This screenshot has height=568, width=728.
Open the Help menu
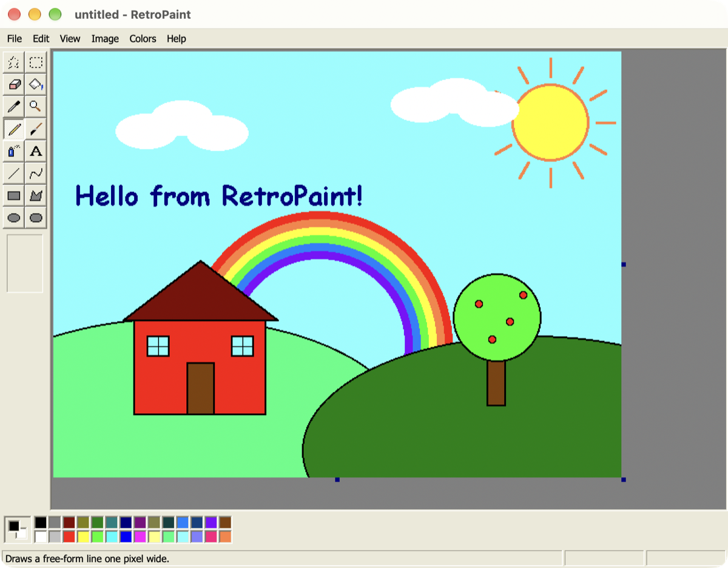tap(177, 38)
